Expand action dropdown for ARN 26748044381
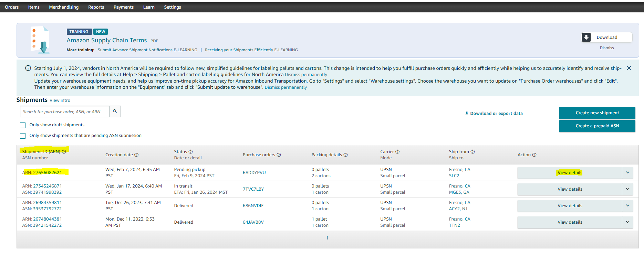This screenshot has width=644, height=256. (627, 222)
